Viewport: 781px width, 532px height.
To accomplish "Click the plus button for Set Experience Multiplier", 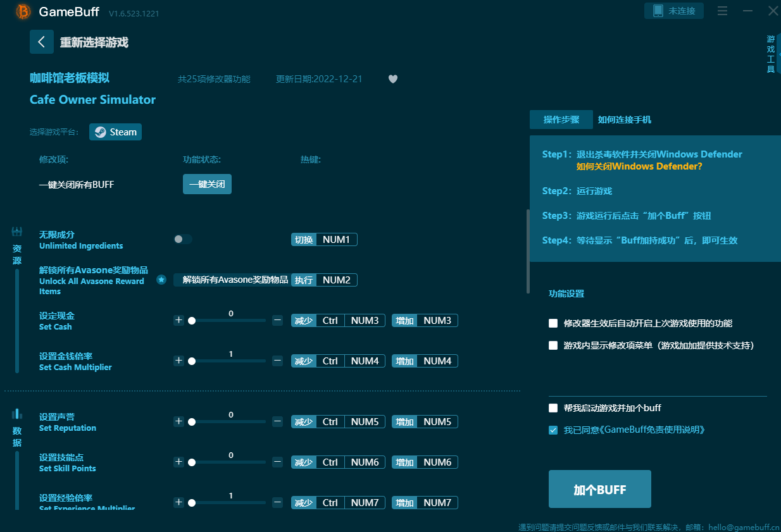I will (x=178, y=502).
